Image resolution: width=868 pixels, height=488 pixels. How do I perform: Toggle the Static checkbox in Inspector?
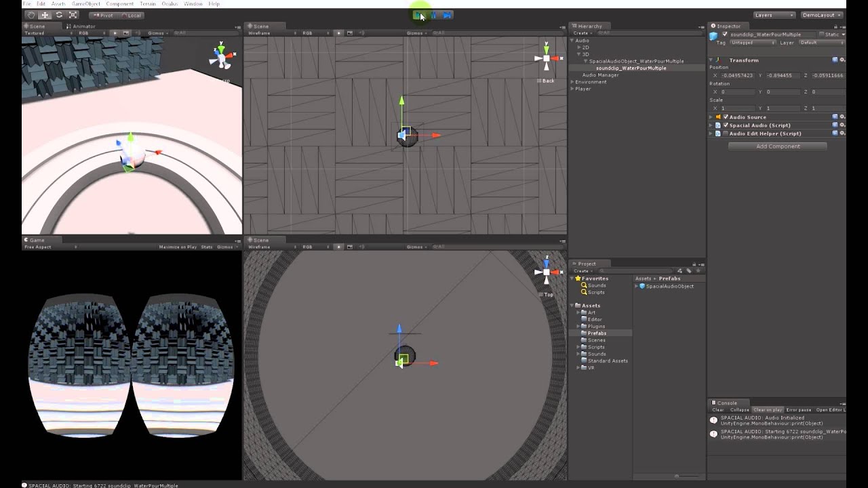[822, 35]
